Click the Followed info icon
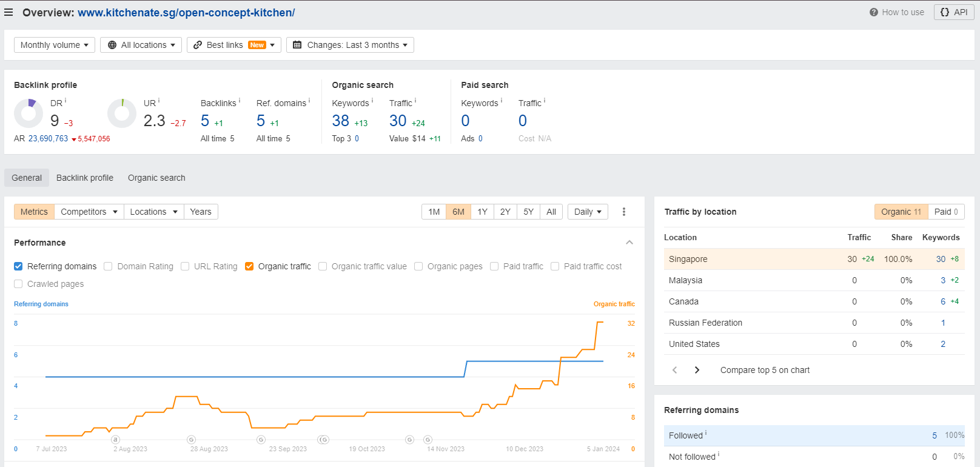 tap(706, 433)
